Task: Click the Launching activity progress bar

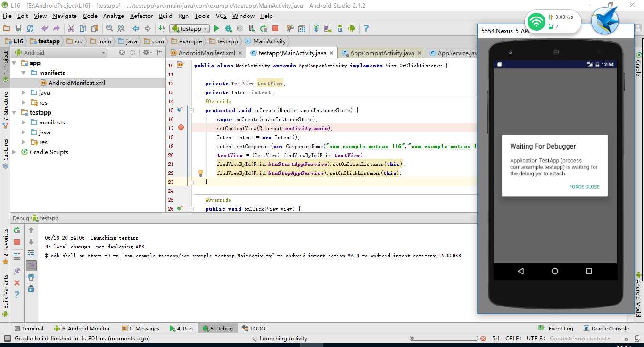Action: pos(444,339)
